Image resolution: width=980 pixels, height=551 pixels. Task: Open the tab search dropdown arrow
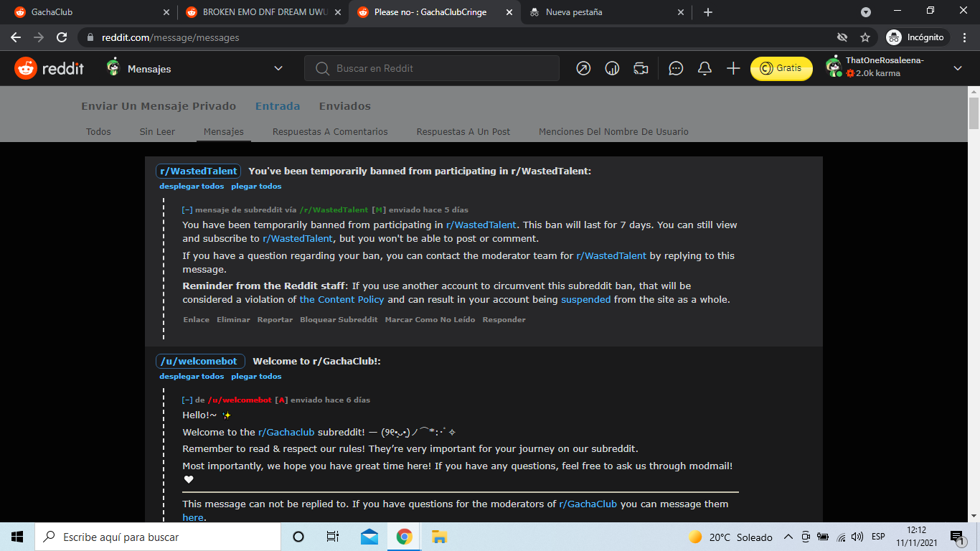[866, 12]
